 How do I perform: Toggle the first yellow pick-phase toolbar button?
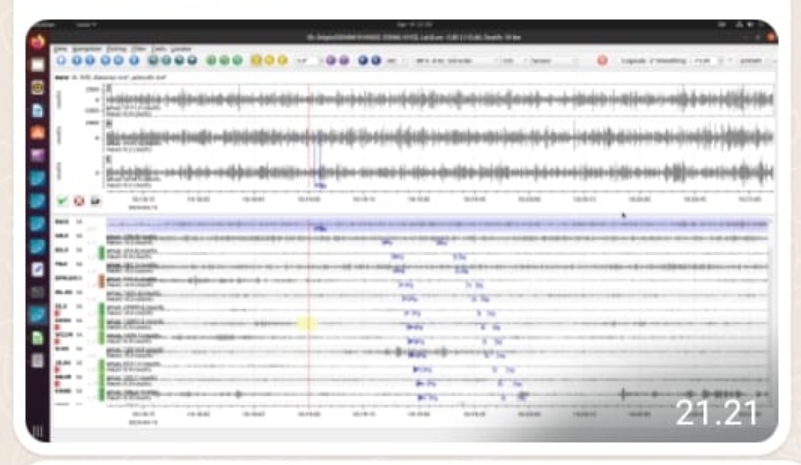256,61
